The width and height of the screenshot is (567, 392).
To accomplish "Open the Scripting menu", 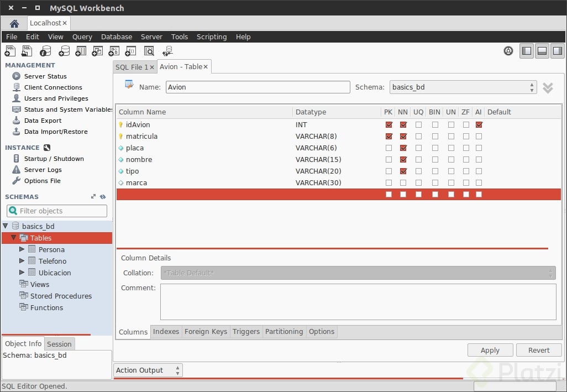I will click(212, 37).
